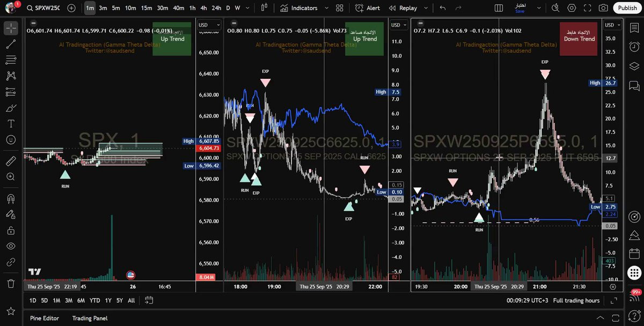The height and width of the screenshot is (326, 644).
Task: Open the go to date calendar icon
Action: coord(149,300)
